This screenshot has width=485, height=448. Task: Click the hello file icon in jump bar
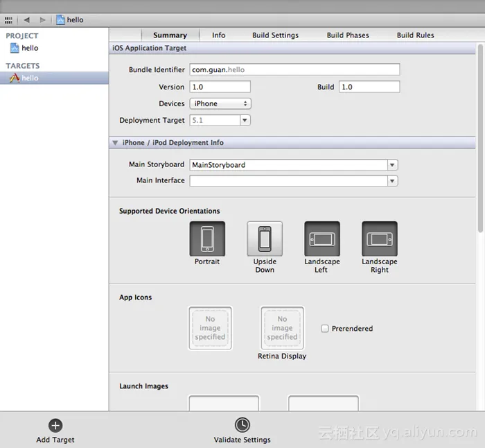pos(60,20)
